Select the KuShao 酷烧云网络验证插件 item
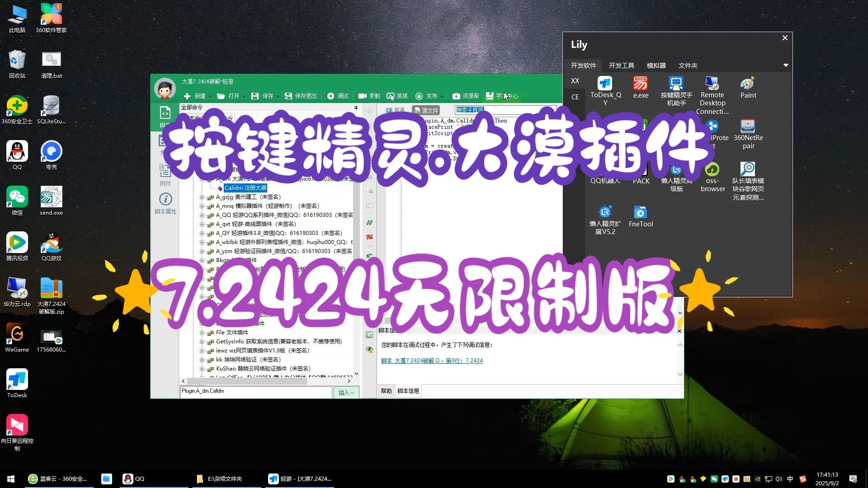 263,369
